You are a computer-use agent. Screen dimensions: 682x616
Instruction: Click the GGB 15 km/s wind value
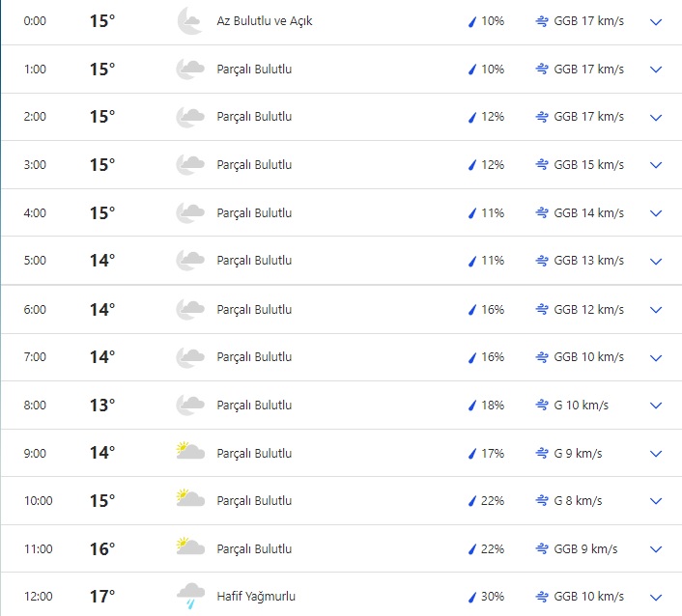588,165
